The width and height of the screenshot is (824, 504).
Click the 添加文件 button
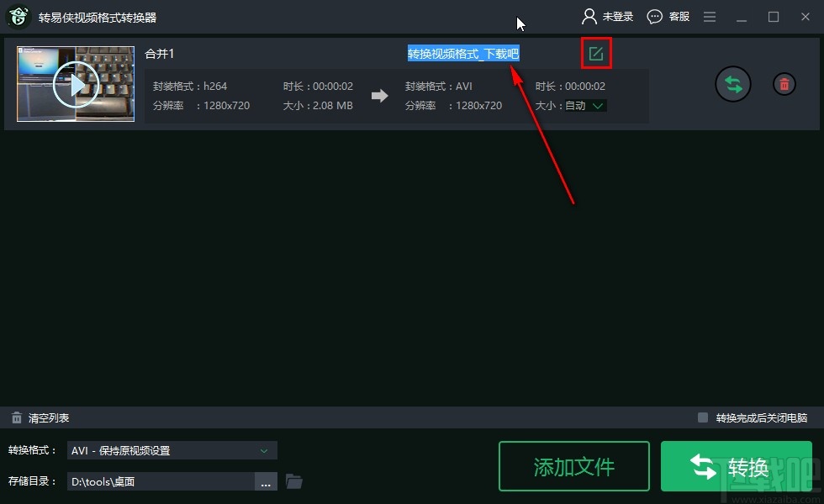pos(573,466)
